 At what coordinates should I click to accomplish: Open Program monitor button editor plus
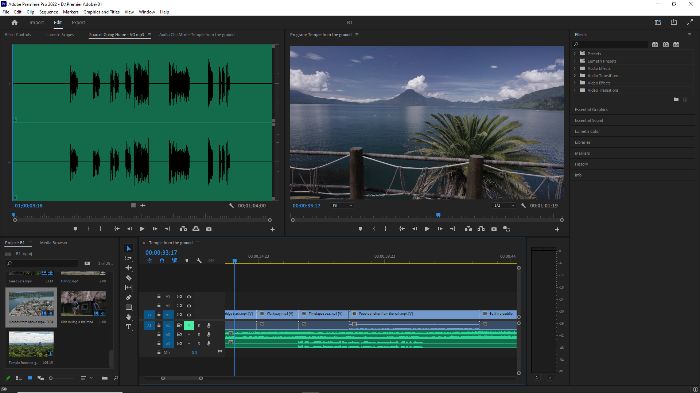(557, 229)
